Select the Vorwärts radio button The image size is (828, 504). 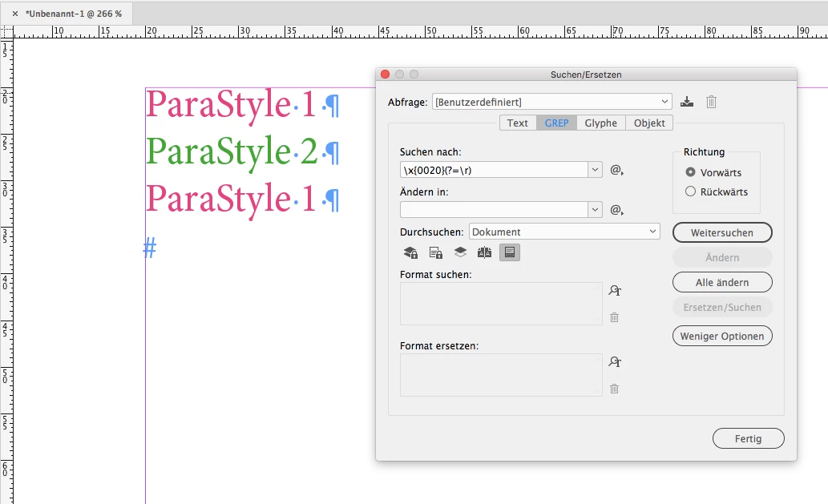(690, 172)
